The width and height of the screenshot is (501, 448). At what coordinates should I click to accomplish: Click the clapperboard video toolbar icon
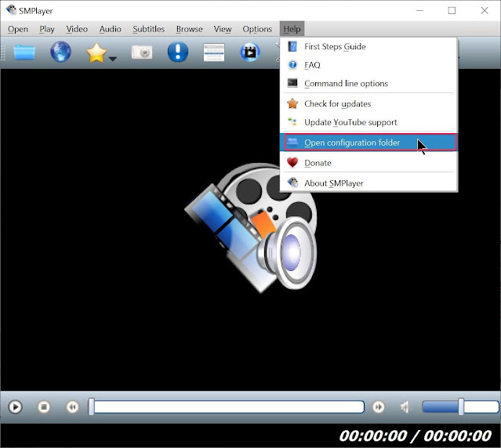(250, 52)
